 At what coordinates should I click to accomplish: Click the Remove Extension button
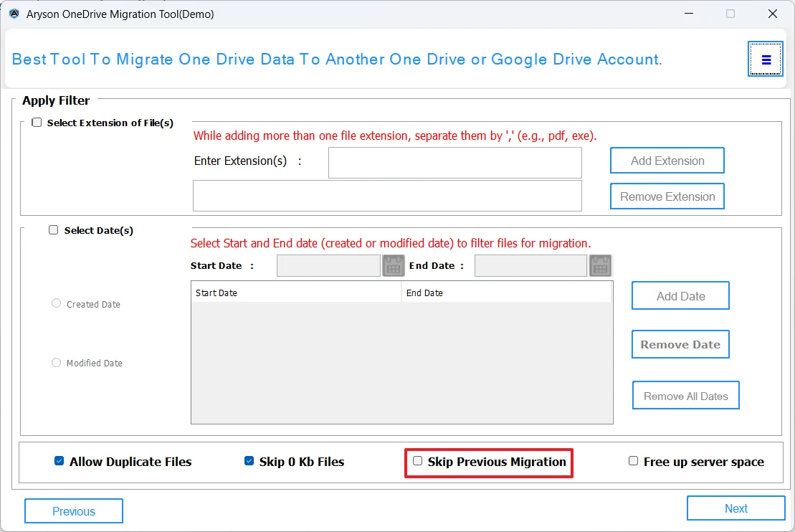pyautogui.click(x=667, y=196)
